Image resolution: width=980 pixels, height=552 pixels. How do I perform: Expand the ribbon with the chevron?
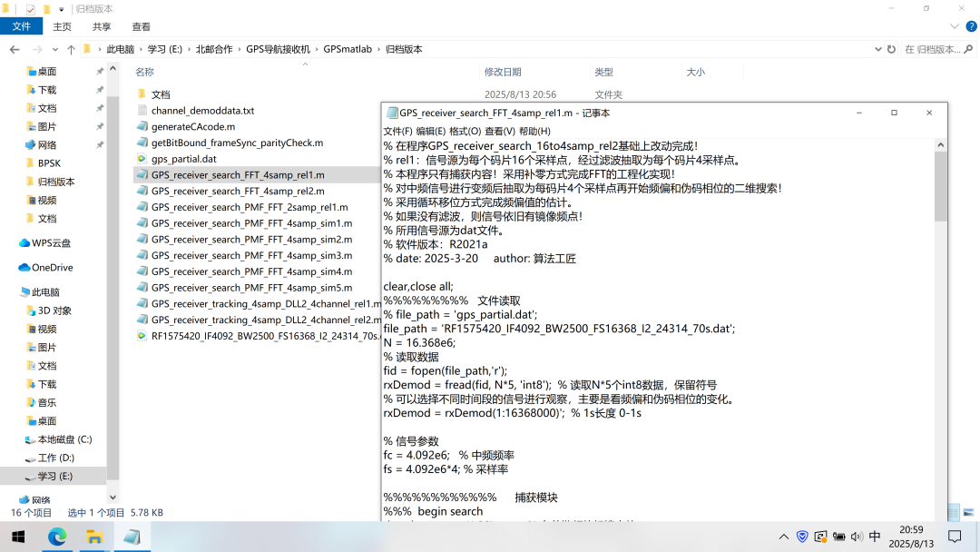click(x=953, y=27)
